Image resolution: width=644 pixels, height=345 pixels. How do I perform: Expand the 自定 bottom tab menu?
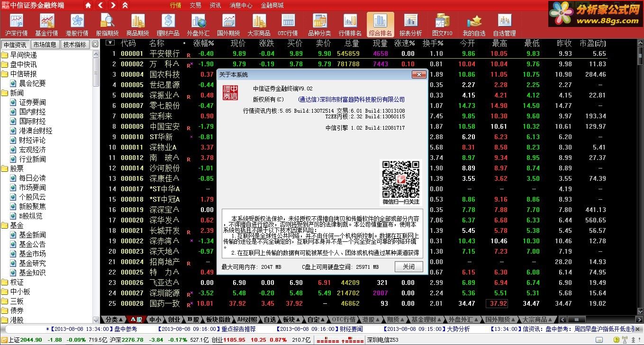[316, 319]
